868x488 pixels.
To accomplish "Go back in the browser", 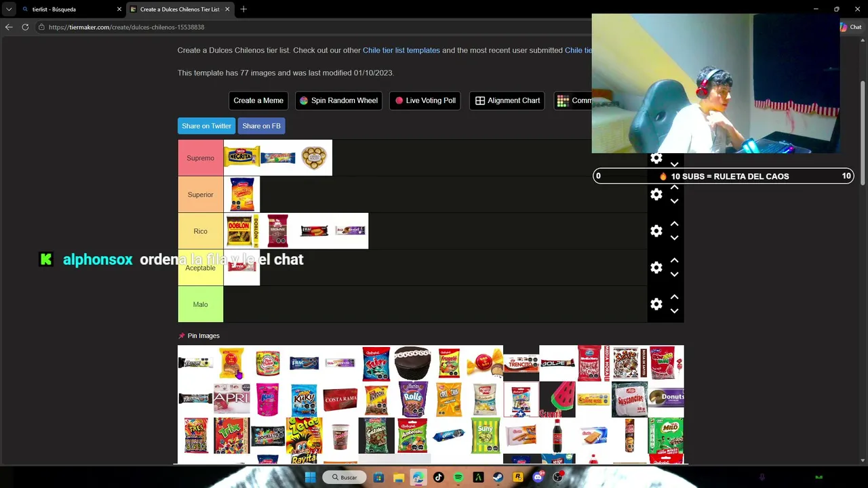I will pyautogui.click(x=9, y=27).
